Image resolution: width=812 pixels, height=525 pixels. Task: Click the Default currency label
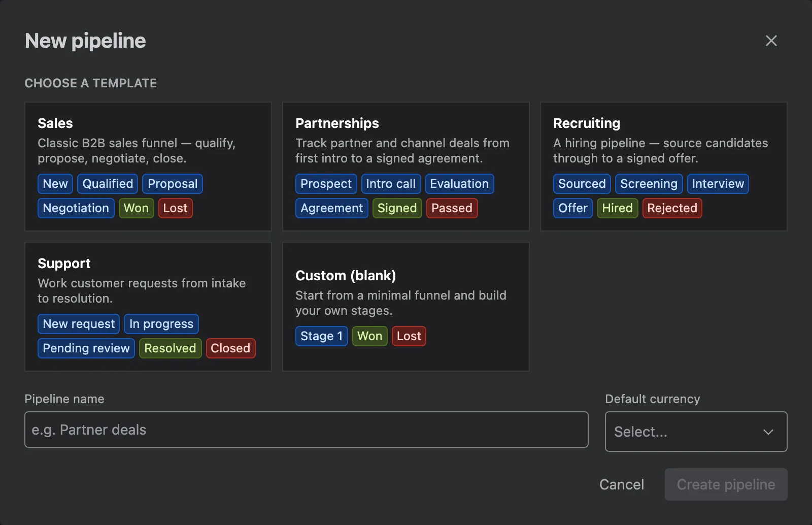(x=653, y=399)
